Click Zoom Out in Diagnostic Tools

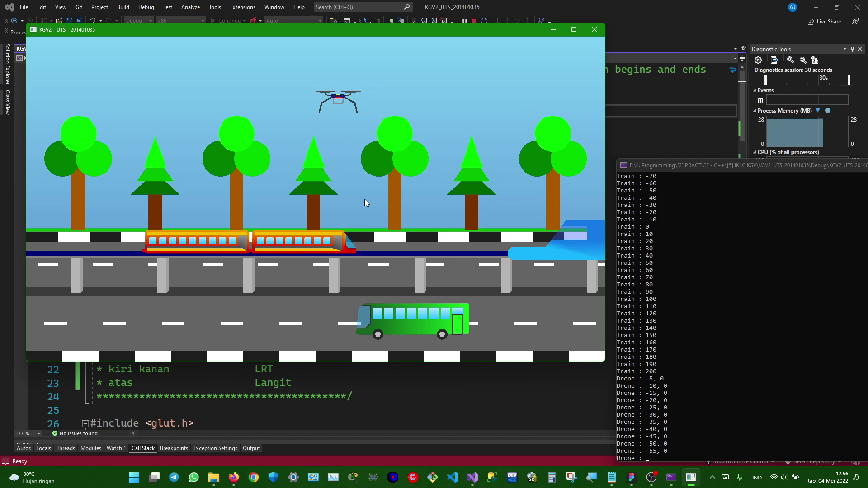(x=803, y=60)
